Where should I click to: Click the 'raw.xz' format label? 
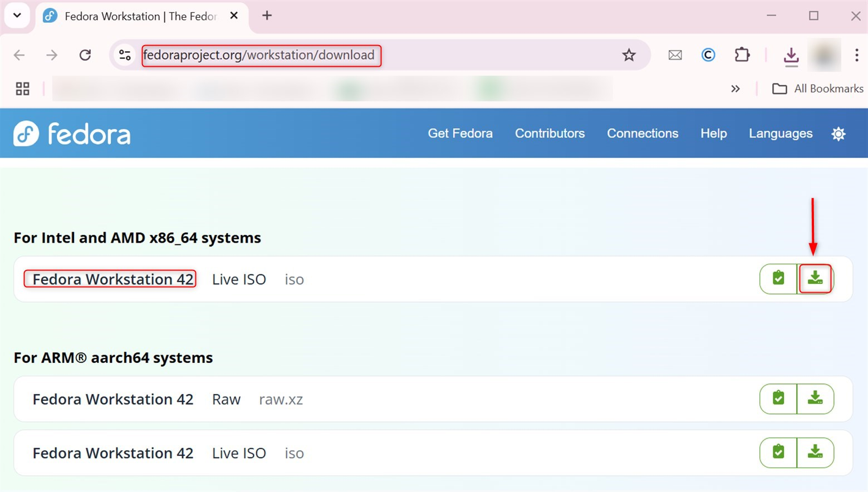click(281, 400)
